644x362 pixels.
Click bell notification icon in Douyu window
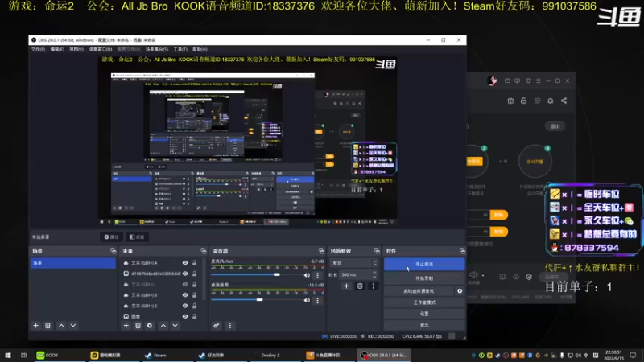point(551,101)
